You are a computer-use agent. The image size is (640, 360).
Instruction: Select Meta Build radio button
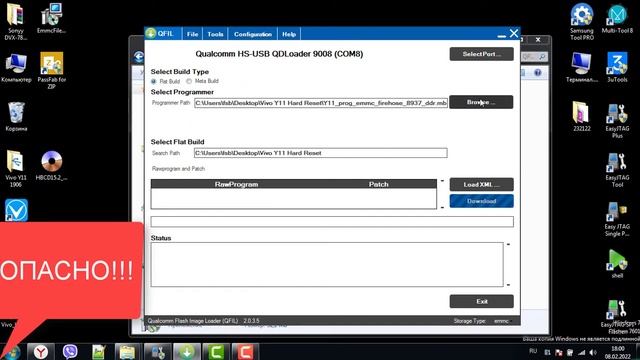[x=189, y=81]
